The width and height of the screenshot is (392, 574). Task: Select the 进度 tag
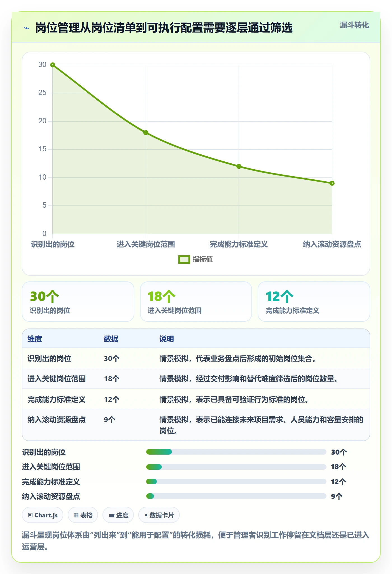pyautogui.click(x=118, y=515)
